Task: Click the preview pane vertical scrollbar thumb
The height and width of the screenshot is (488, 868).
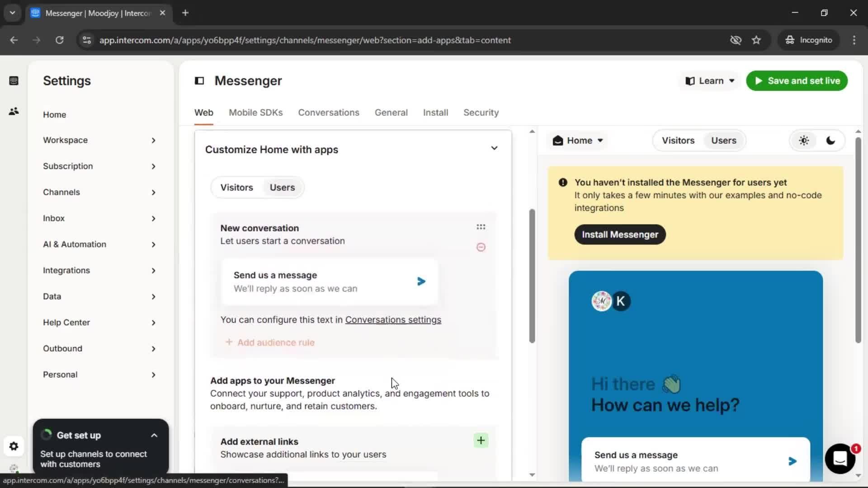Action: point(858,240)
